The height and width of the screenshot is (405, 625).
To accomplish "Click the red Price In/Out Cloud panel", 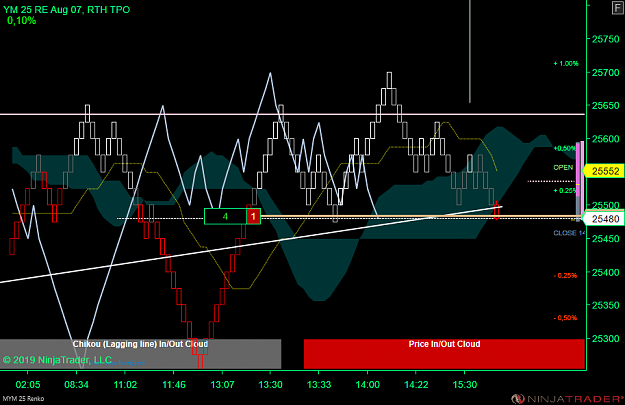I will click(x=444, y=354).
